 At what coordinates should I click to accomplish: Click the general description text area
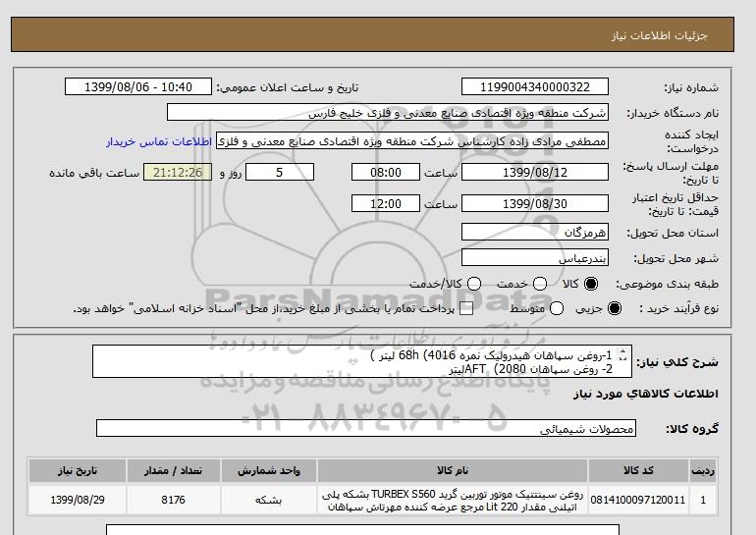361,361
